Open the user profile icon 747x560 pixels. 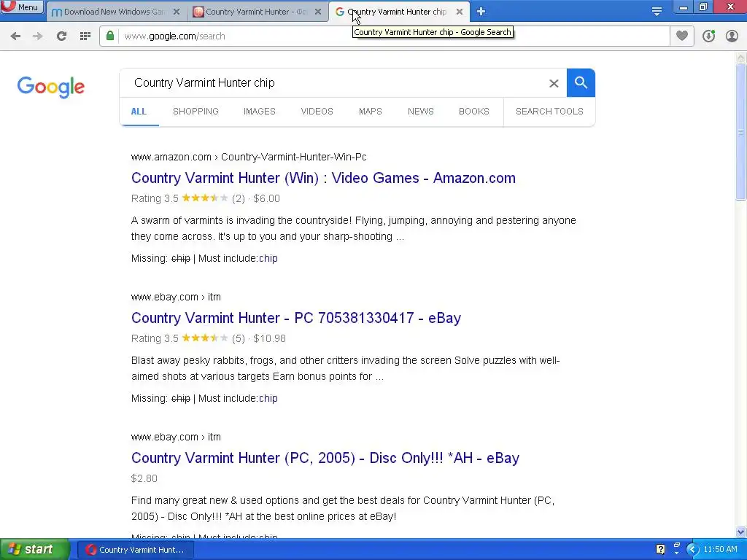click(732, 36)
